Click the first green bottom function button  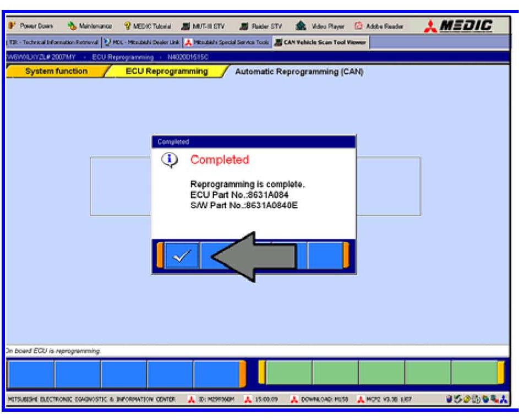click(289, 373)
